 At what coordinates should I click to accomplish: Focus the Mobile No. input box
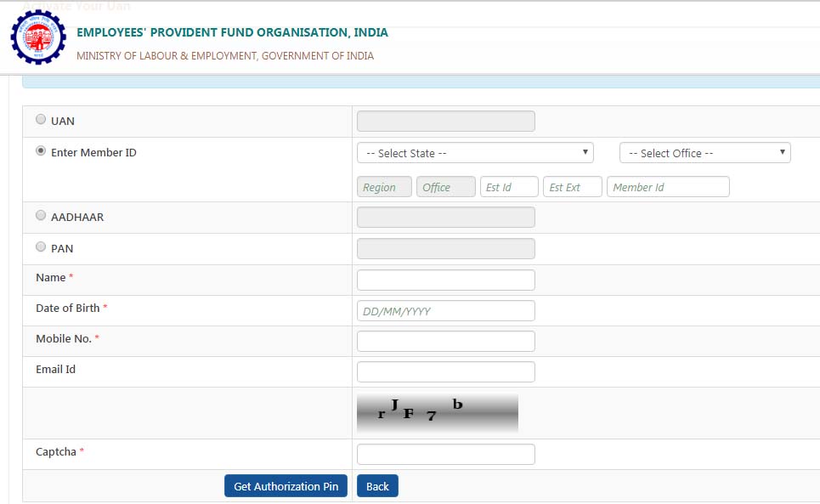click(445, 341)
